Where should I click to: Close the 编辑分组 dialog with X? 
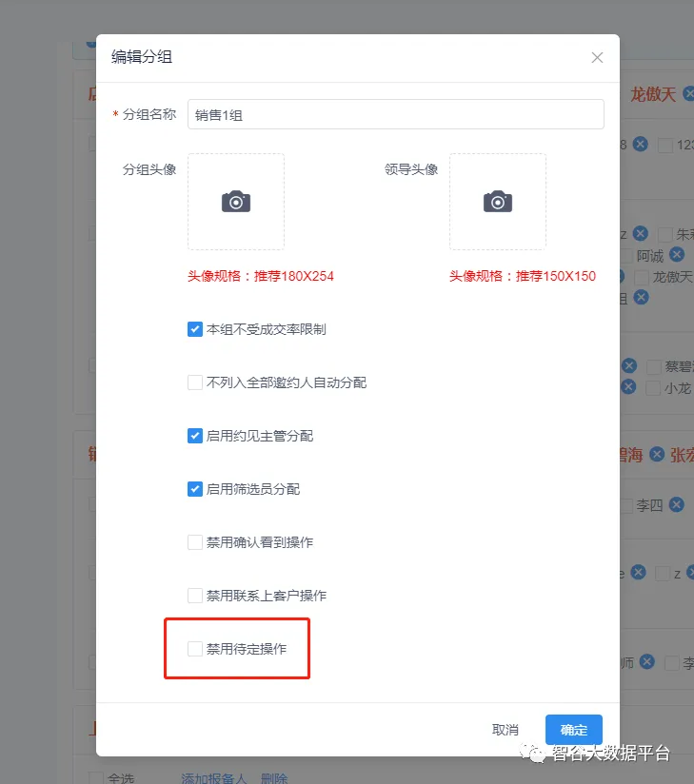[x=597, y=58]
